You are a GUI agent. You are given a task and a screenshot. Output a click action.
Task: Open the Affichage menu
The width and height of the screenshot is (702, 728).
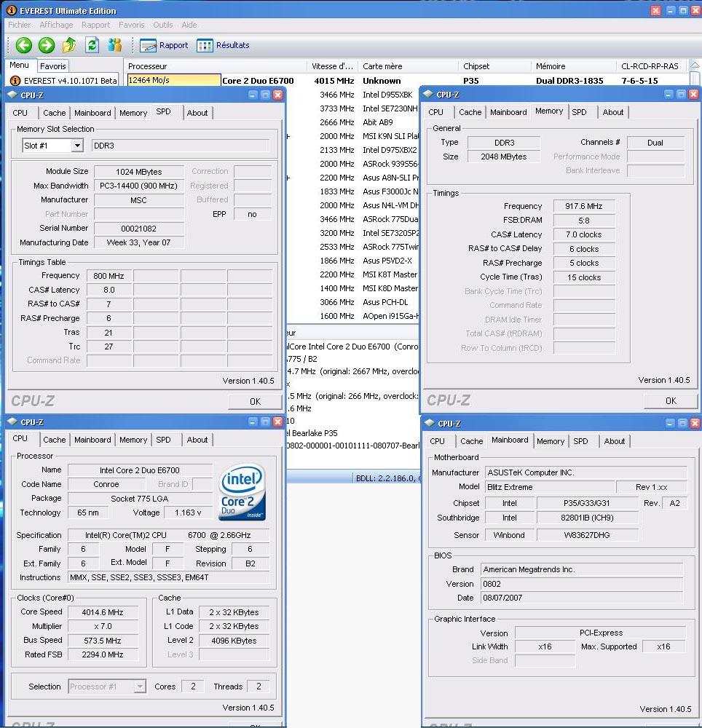tap(56, 25)
